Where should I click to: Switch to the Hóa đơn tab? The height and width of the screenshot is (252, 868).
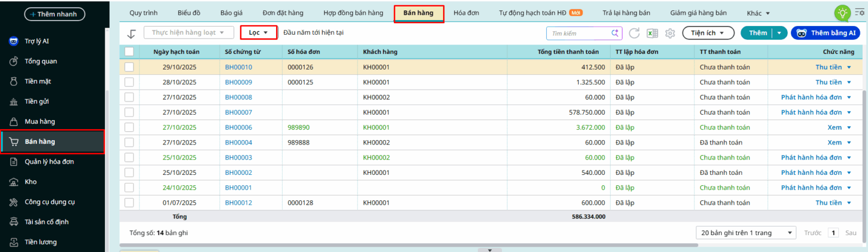pos(466,13)
